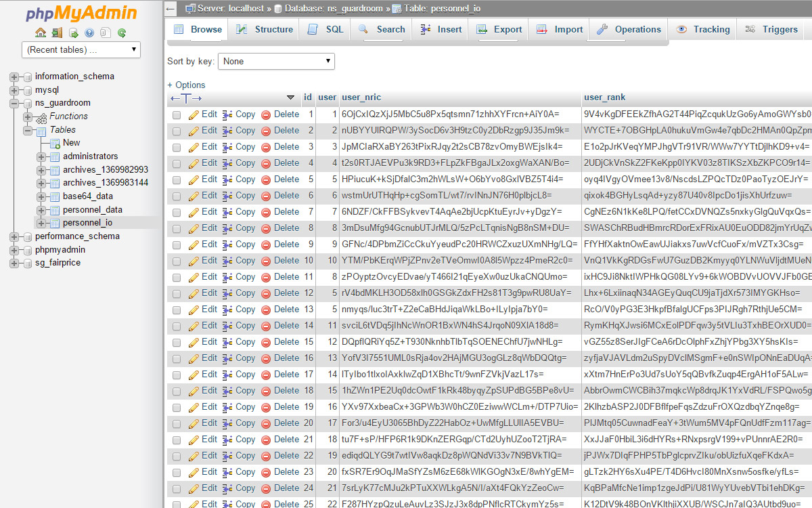This screenshot has width=812, height=508.
Task: Open the query window icon
Action: point(73,33)
